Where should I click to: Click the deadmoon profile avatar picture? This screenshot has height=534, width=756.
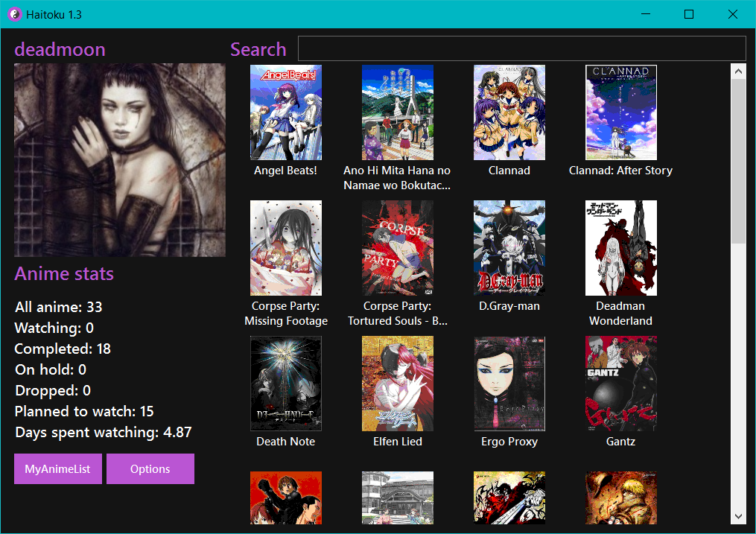click(120, 160)
